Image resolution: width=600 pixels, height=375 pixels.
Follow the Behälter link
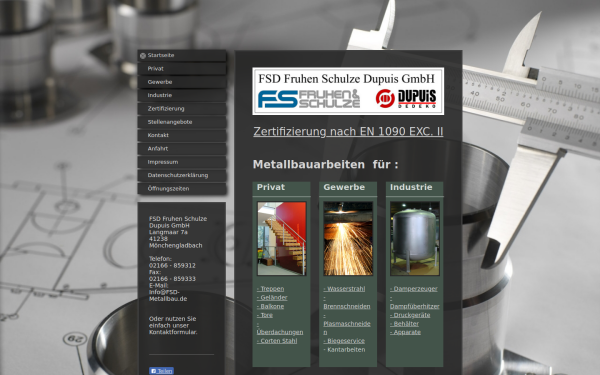coord(404,324)
